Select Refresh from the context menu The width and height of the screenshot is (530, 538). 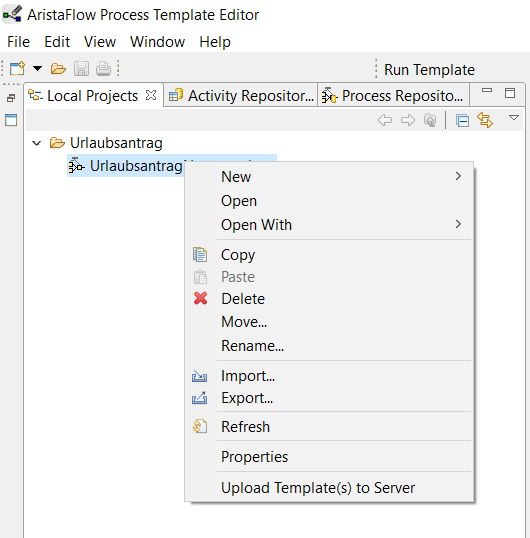(245, 427)
